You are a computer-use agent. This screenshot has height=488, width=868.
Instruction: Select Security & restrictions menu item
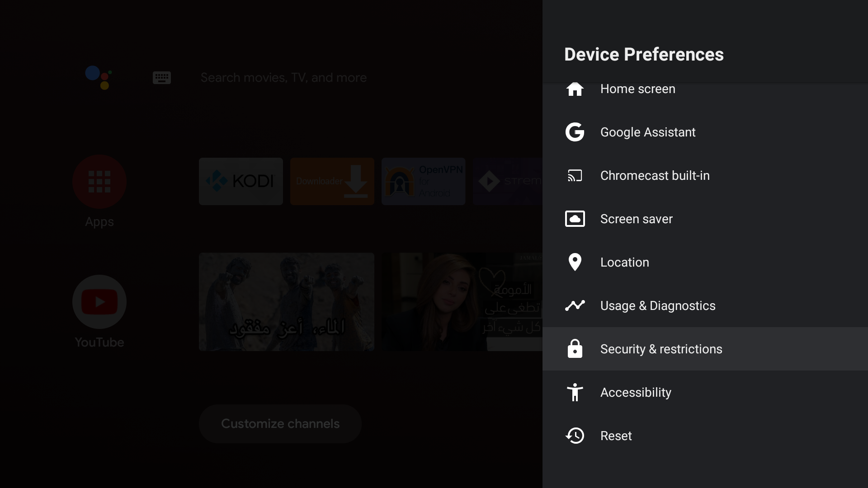661,349
